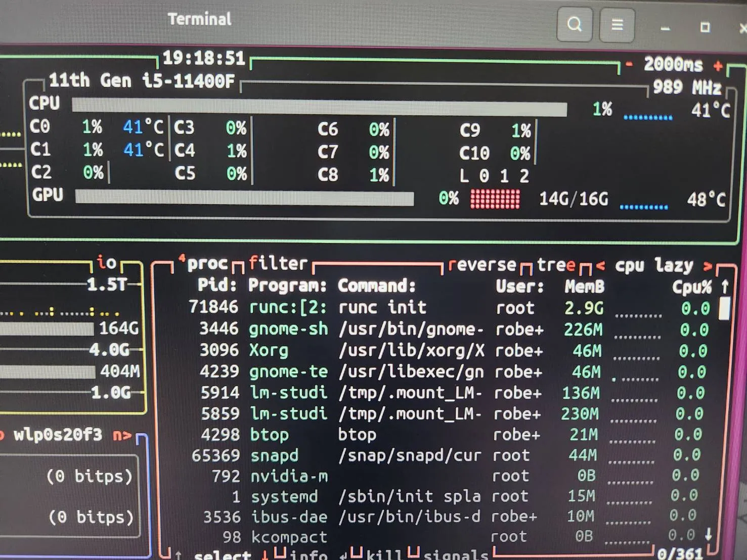Click the Pid: column header
Screen dimensions: 747x560
coord(217,285)
